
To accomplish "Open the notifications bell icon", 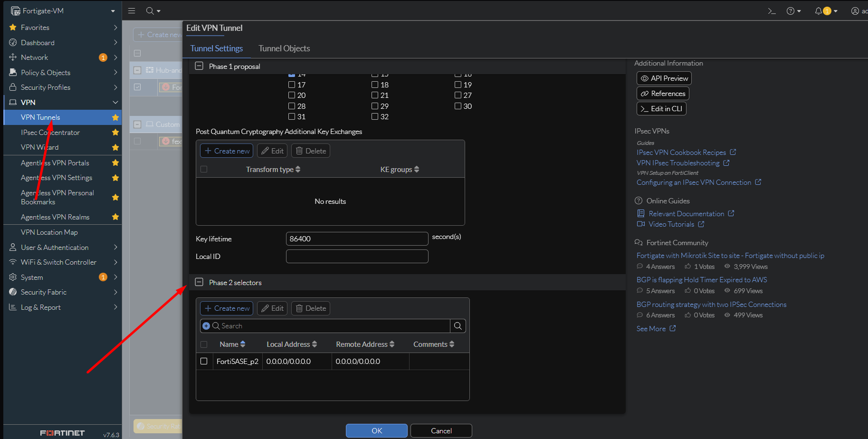I will pos(818,11).
